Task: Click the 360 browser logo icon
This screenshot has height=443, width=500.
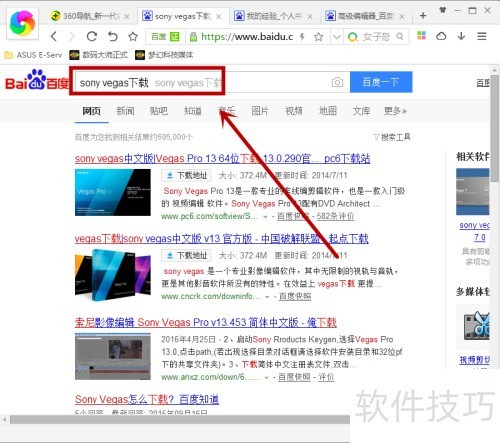Action: coord(22,23)
